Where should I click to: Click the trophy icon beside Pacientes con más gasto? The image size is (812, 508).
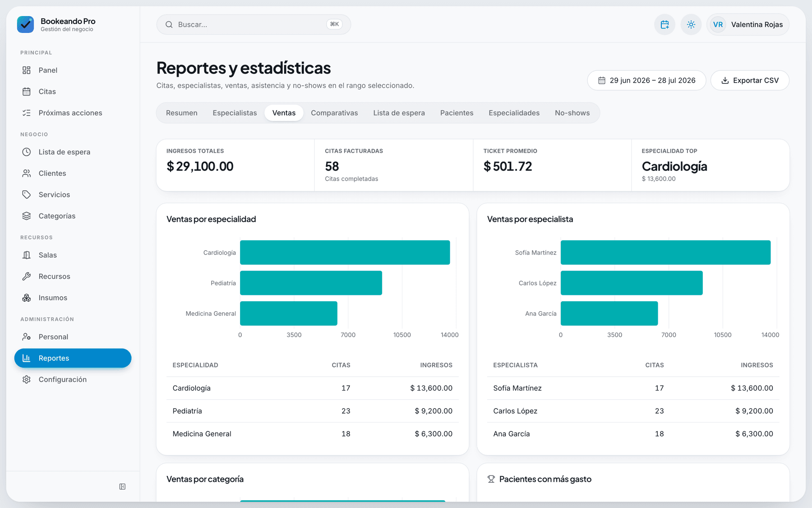(491, 479)
